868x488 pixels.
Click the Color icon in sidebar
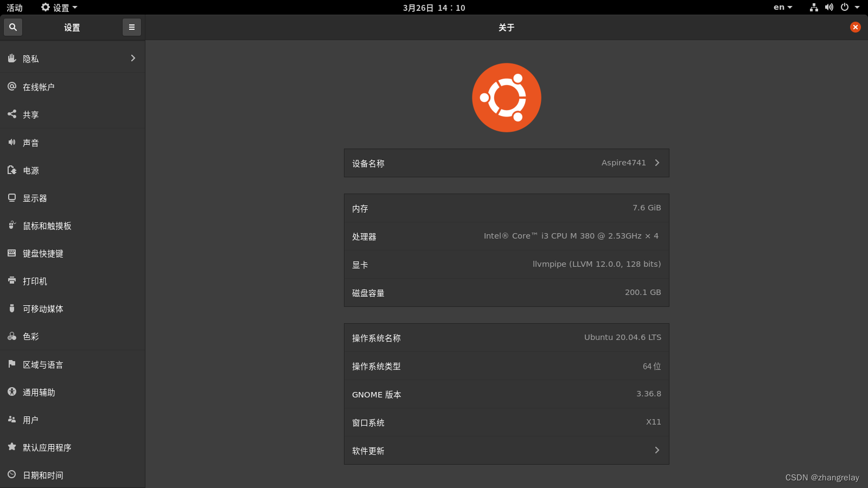(x=12, y=336)
